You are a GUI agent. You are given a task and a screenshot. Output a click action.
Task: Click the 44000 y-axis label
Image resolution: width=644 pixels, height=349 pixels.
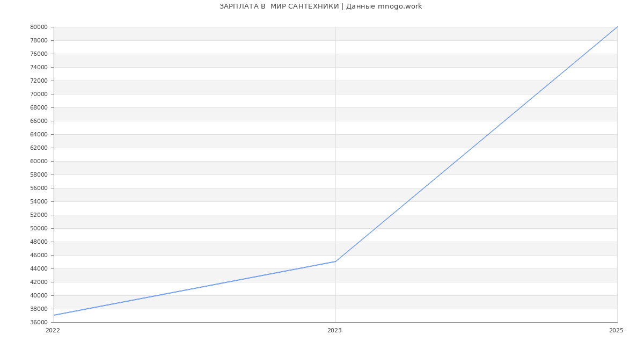point(39,268)
